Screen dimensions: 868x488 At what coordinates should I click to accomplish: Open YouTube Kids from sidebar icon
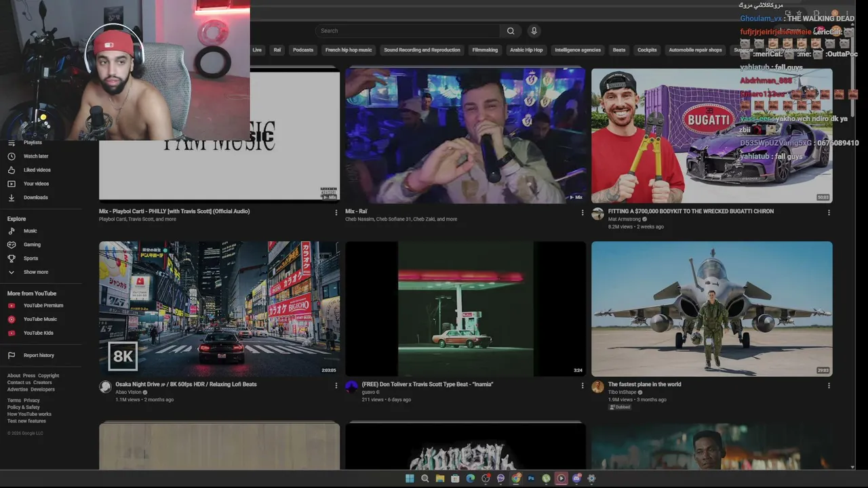pyautogui.click(x=12, y=333)
